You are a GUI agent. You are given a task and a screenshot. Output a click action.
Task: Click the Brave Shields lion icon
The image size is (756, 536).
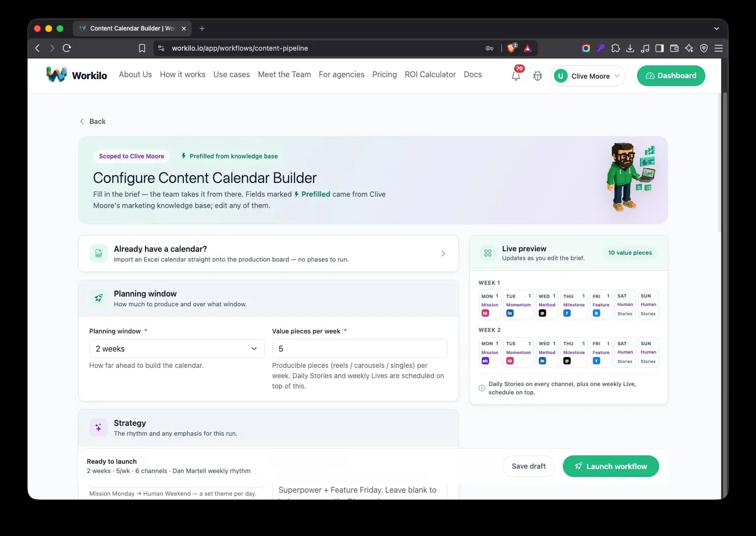click(512, 48)
